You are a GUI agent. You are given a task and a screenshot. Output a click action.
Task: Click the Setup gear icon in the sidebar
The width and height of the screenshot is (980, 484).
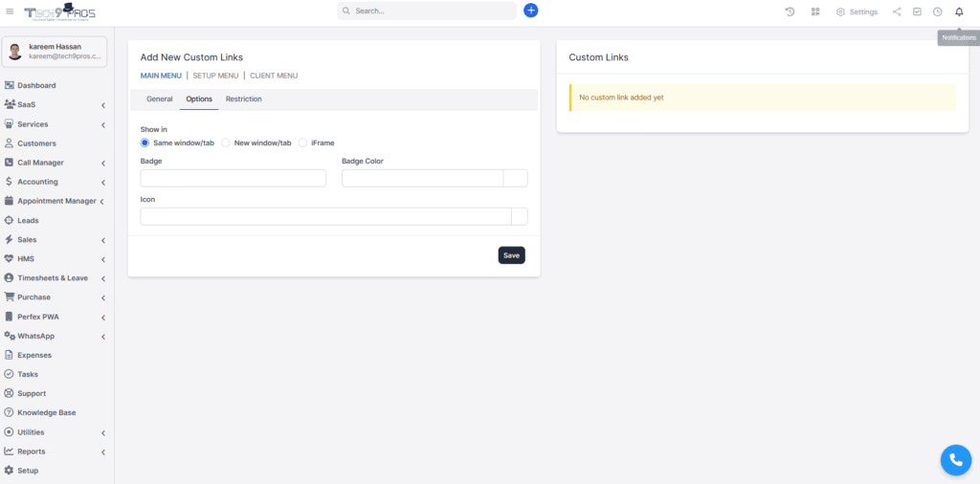(x=10, y=471)
